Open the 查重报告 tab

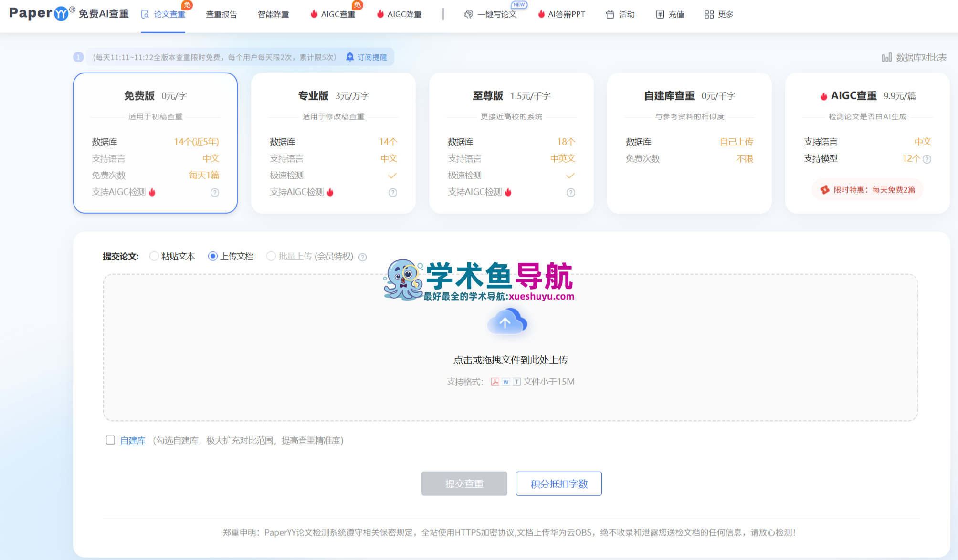[x=221, y=14]
